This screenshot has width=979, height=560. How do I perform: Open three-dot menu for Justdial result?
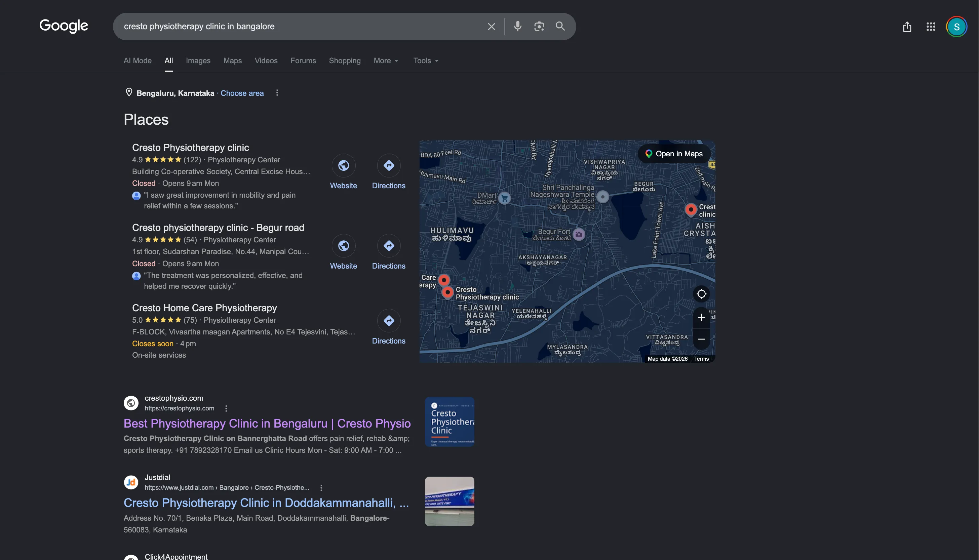pyautogui.click(x=321, y=488)
